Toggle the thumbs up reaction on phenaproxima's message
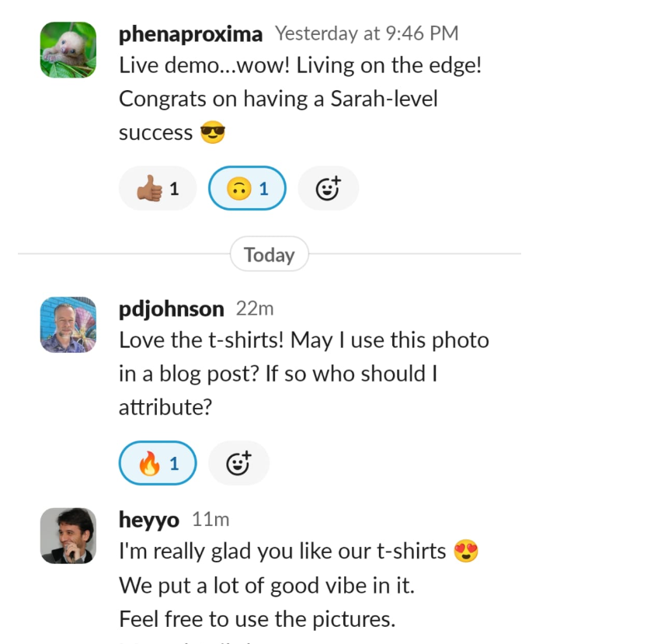 coord(158,188)
